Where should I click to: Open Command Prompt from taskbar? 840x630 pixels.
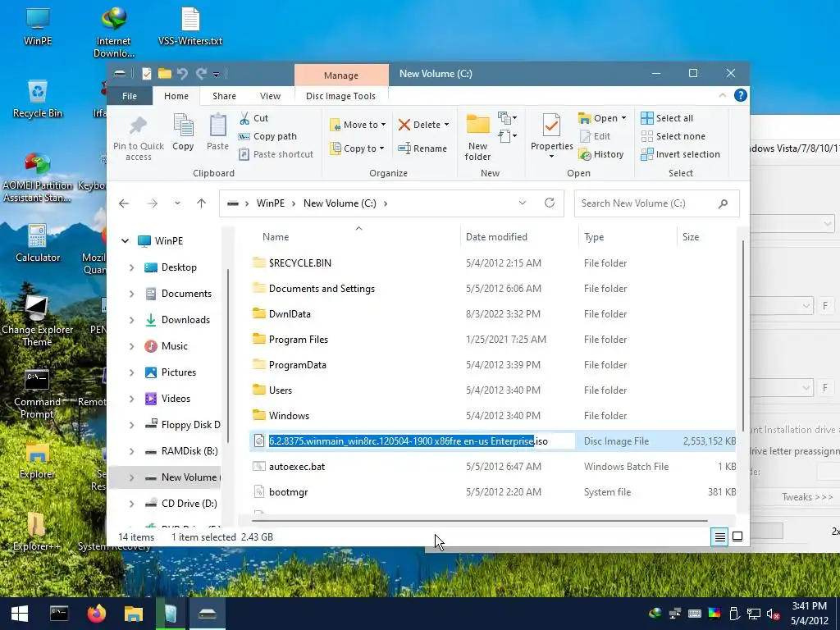point(59,614)
